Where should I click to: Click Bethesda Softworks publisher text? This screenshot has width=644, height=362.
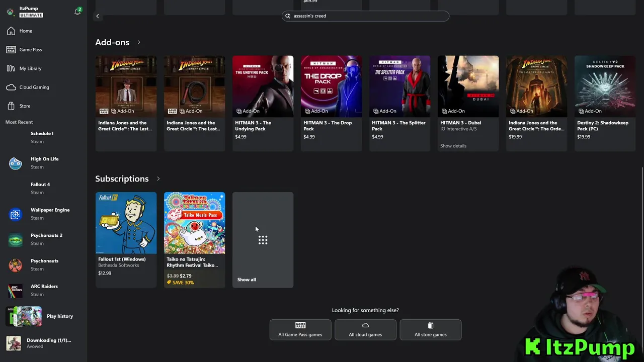[x=119, y=265]
